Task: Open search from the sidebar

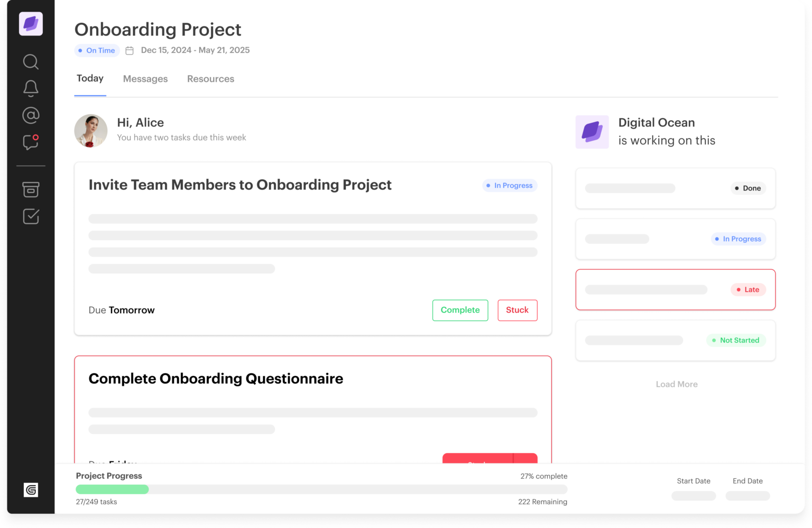Action: click(x=31, y=62)
